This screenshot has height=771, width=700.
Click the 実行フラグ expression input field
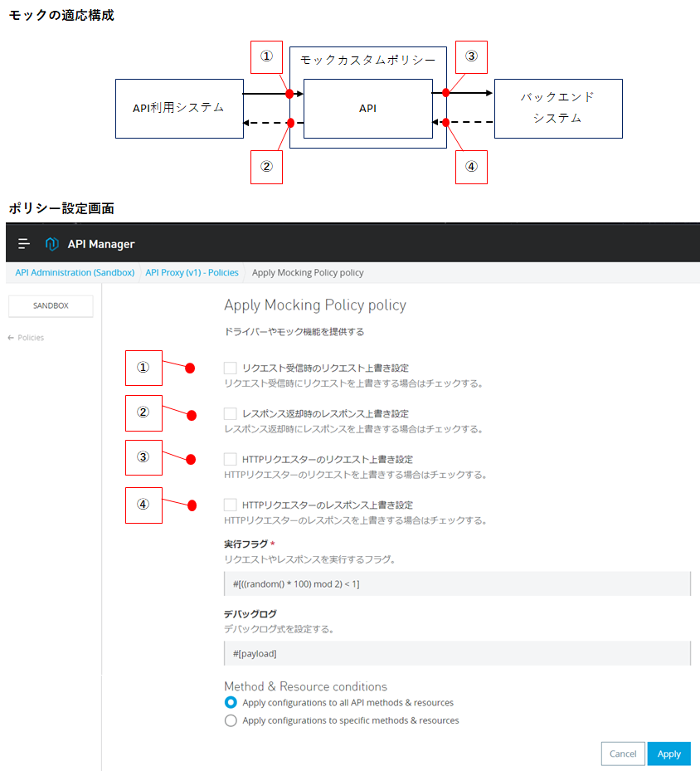(456, 583)
